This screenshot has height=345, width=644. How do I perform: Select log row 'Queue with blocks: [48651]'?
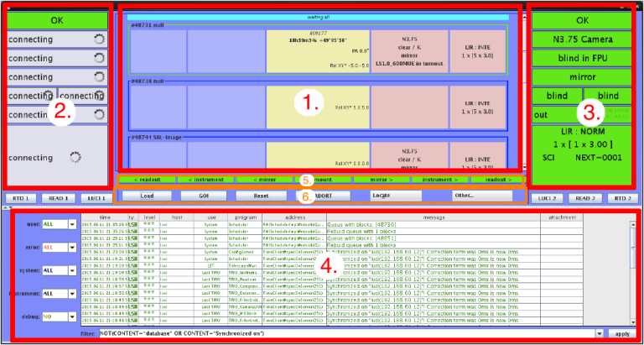[x=332, y=238]
